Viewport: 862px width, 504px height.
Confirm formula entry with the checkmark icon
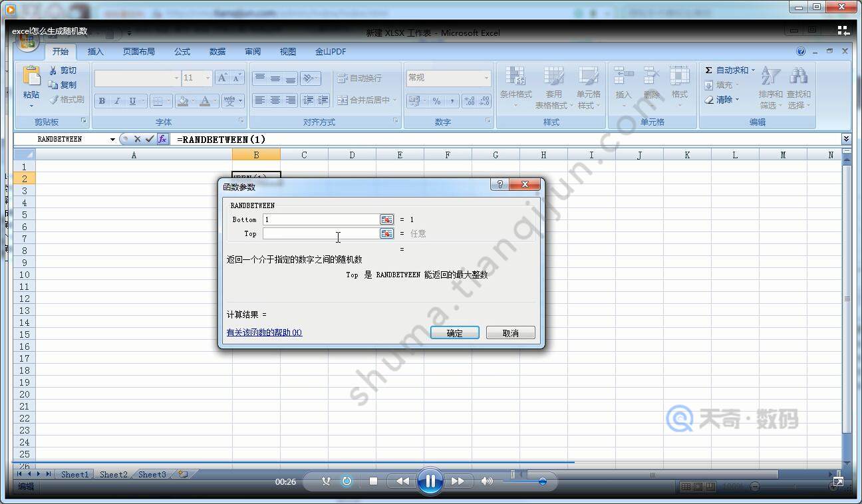(150, 139)
